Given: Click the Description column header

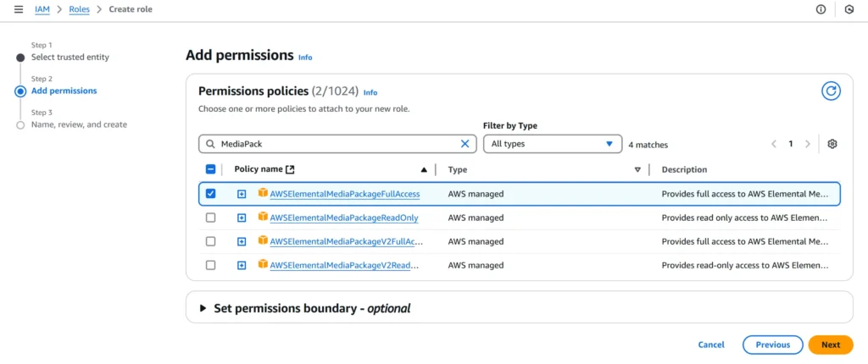Looking at the screenshot, I should coord(684,169).
